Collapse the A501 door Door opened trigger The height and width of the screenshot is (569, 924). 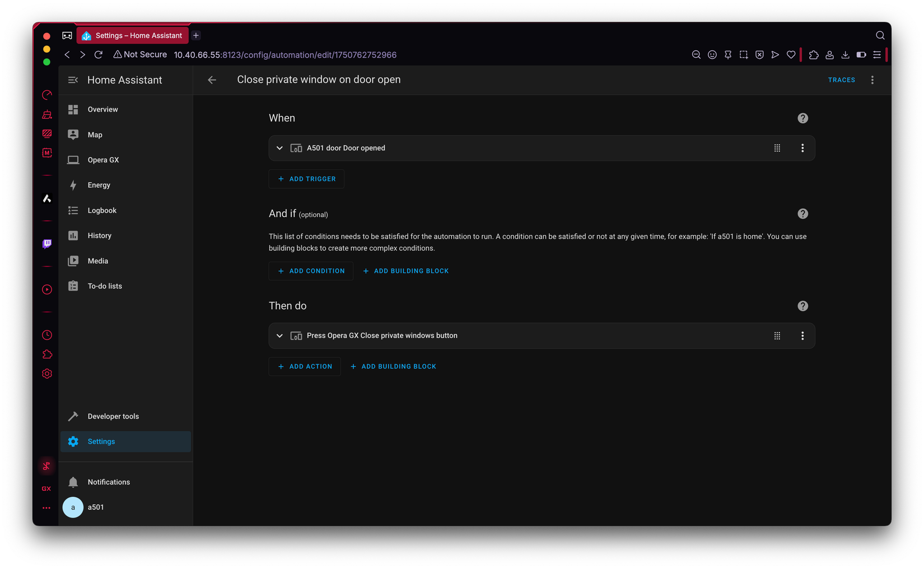pyautogui.click(x=279, y=148)
